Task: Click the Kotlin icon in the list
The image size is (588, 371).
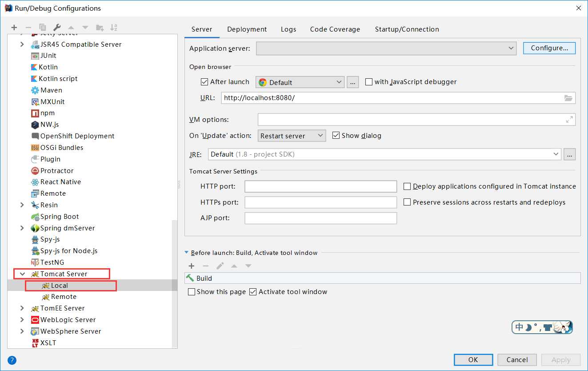Action: 35,67
